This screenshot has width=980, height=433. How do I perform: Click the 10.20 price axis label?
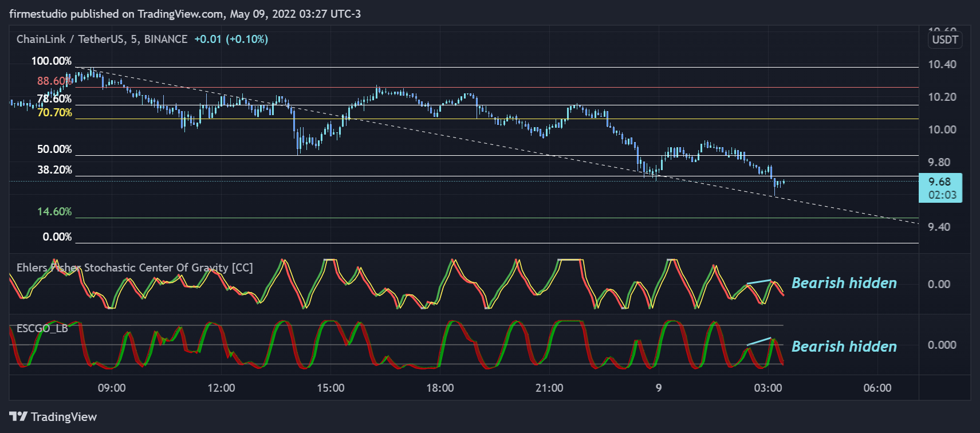coord(942,97)
